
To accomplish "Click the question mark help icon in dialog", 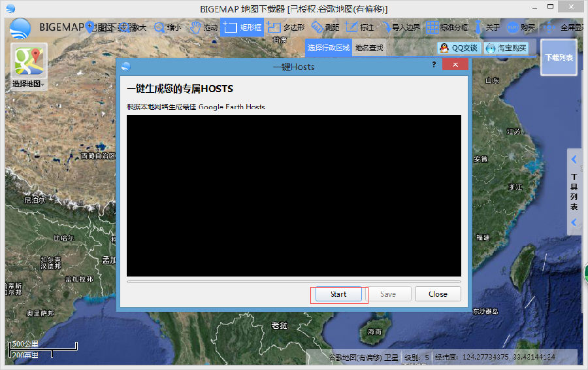I will (434, 65).
